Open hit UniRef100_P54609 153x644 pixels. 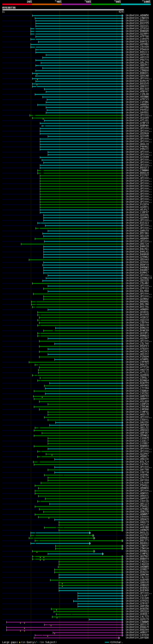[137, 49]
